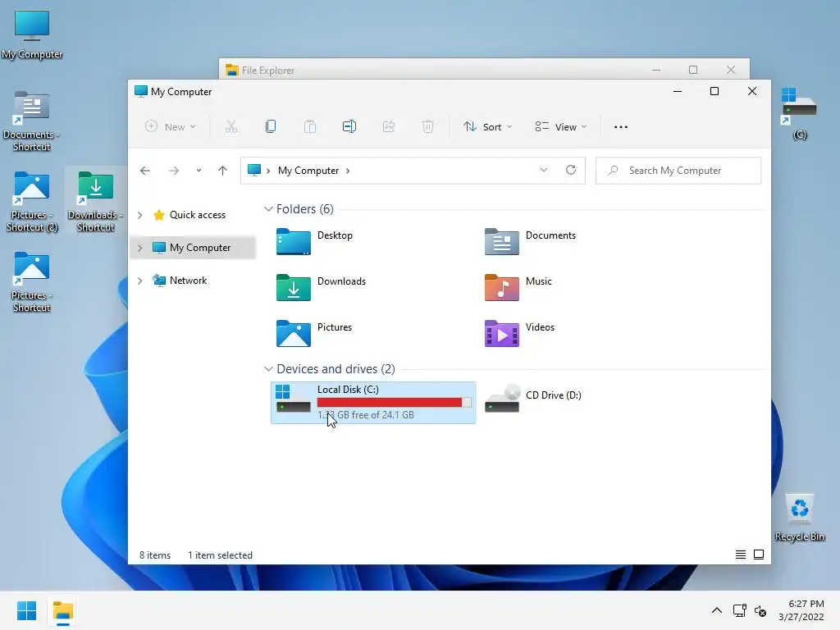This screenshot has width=840, height=630.
Task: Select Network in navigation pane
Action: tap(188, 281)
